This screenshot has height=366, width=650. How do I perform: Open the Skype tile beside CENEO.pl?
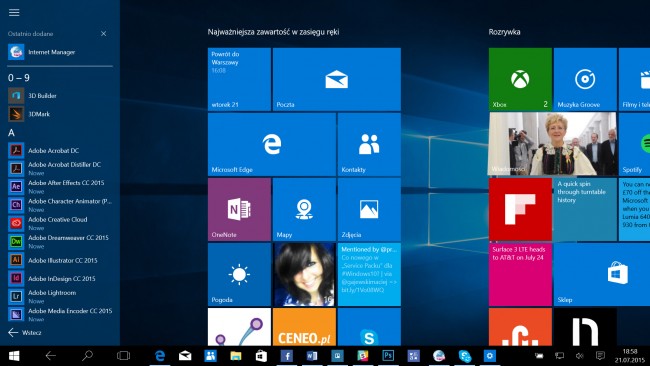click(x=369, y=327)
